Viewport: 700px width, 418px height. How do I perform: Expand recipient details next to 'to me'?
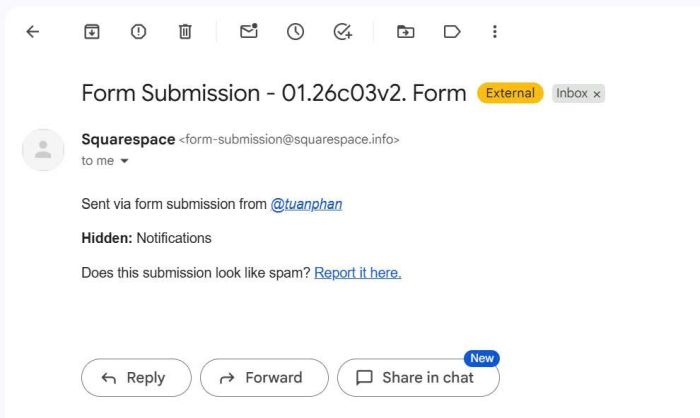125,161
